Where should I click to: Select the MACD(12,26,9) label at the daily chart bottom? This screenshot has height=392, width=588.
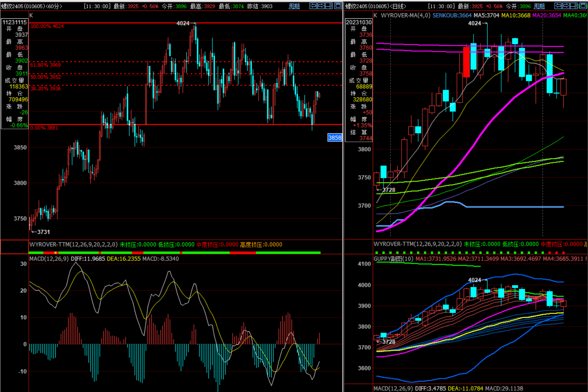coord(393,388)
